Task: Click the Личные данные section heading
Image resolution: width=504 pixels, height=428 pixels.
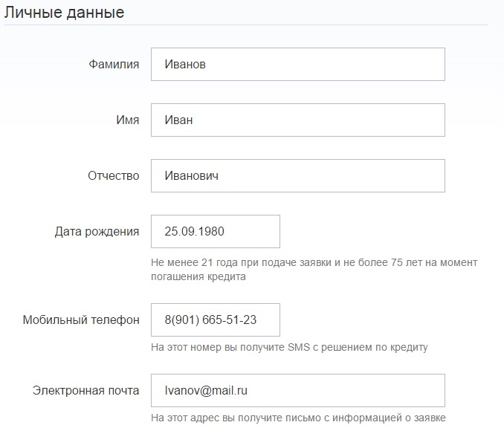Action: [65, 13]
